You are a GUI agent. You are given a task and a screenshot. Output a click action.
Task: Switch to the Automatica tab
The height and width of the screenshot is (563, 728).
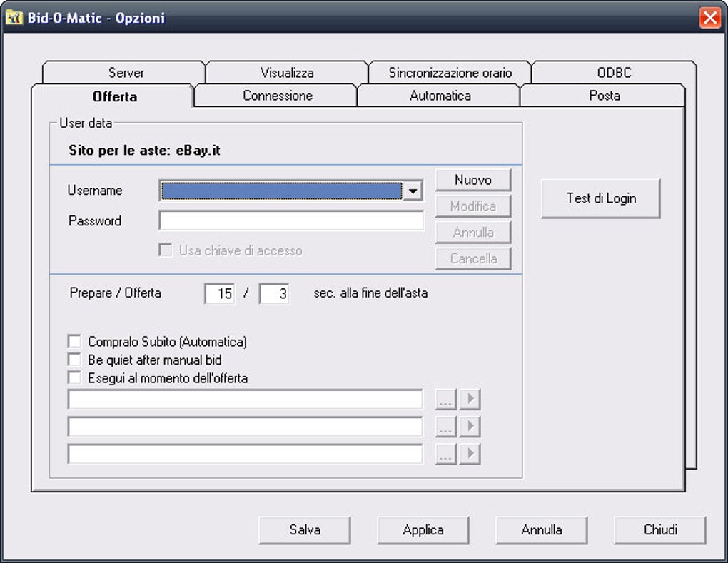[x=440, y=96]
